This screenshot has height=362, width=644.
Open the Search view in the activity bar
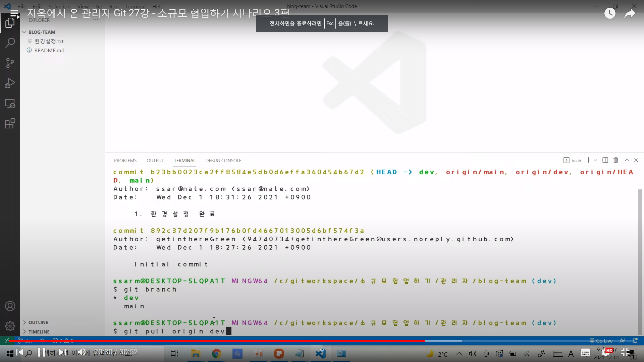tap(10, 43)
